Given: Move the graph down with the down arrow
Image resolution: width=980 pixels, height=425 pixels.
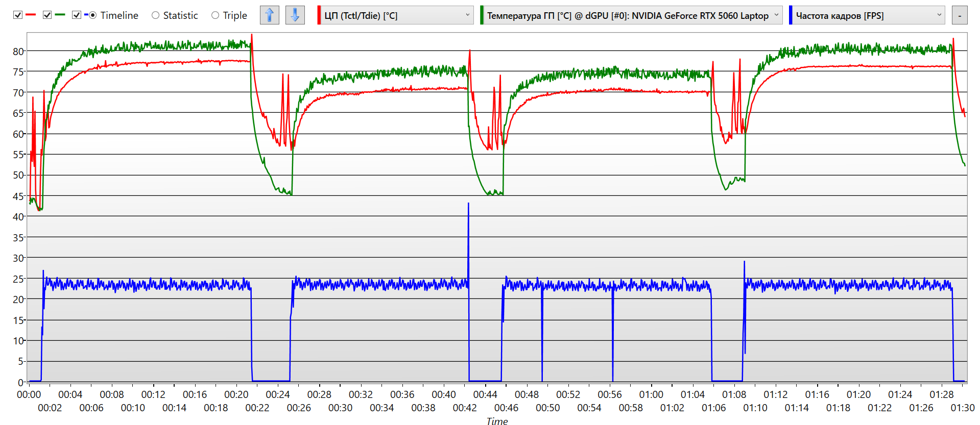Looking at the screenshot, I should pyautogui.click(x=295, y=15).
